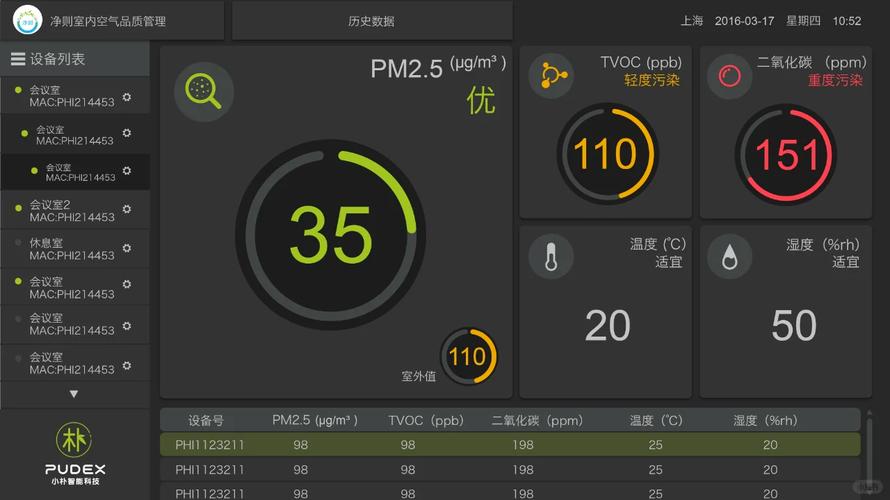Click the 上海 city label
This screenshot has height=500, width=890.
pyautogui.click(x=692, y=21)
